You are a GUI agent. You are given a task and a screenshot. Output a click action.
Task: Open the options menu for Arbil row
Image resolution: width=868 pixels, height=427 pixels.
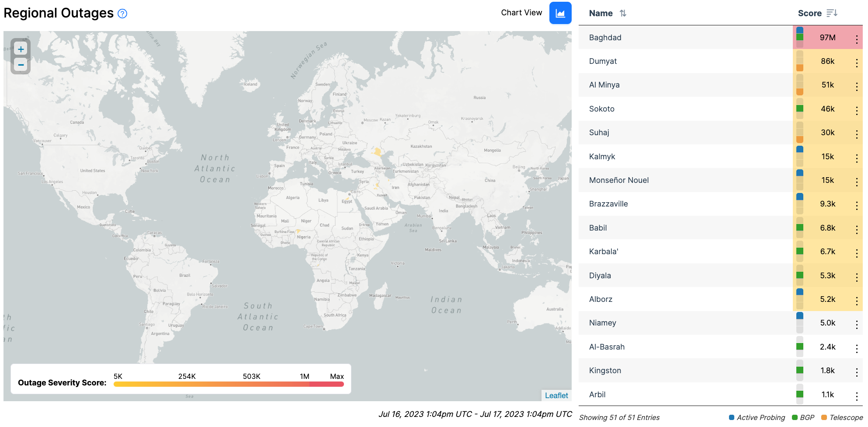[x=856, y=396]
